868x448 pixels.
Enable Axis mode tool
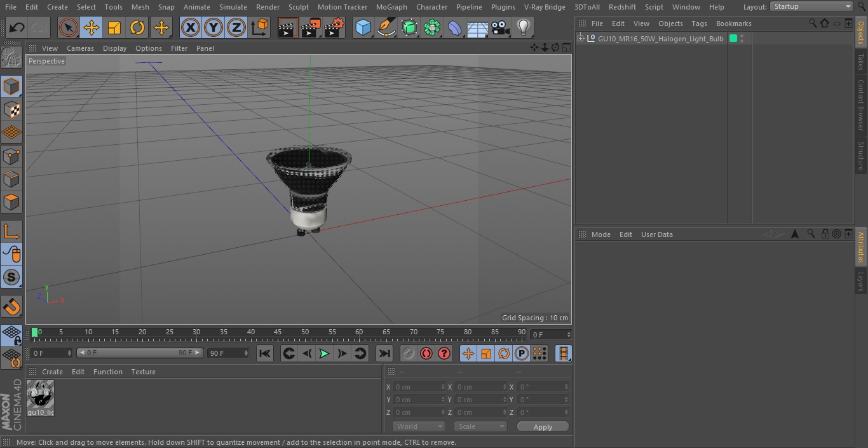click(11, 231)
